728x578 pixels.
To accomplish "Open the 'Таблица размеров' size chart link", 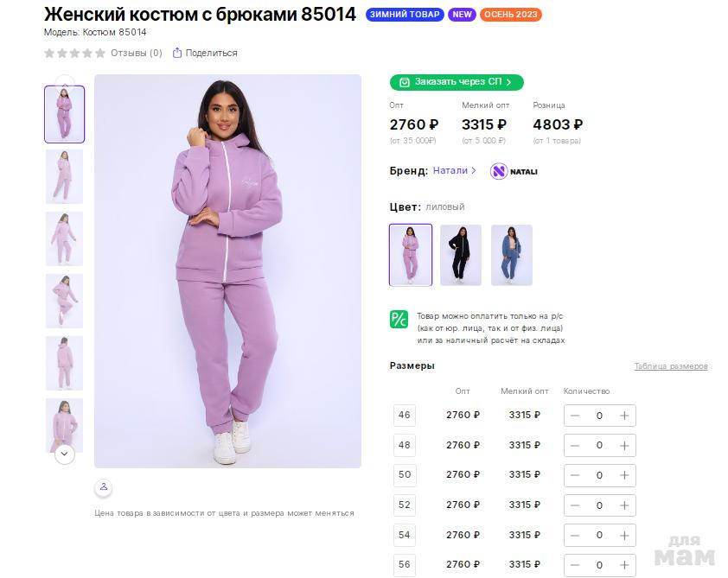I will (x=671, y=366).
